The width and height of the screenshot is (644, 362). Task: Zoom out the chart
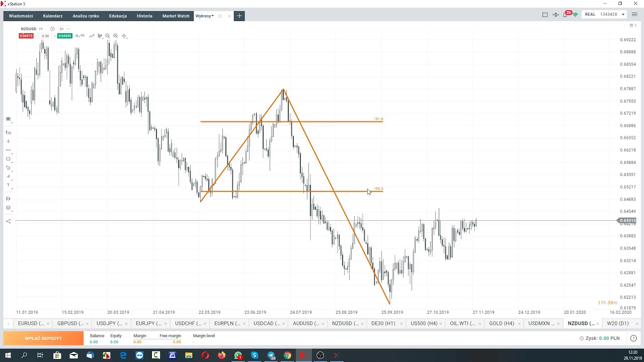[108, 36]
